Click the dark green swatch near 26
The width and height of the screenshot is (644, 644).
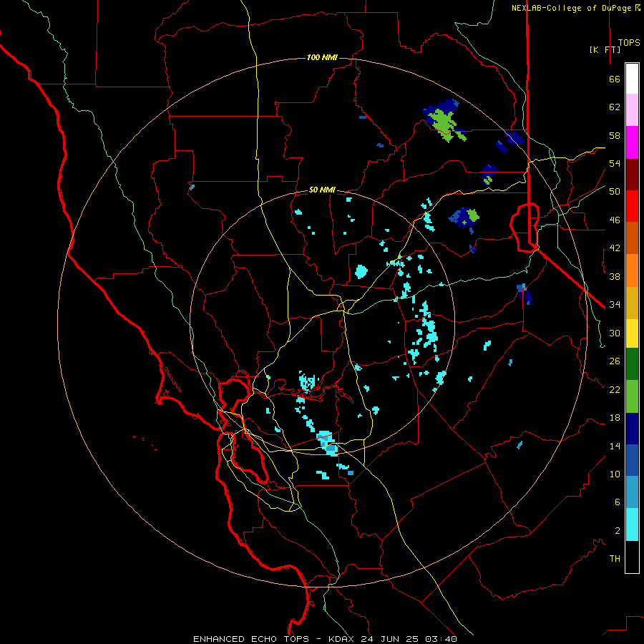(632, 364)
